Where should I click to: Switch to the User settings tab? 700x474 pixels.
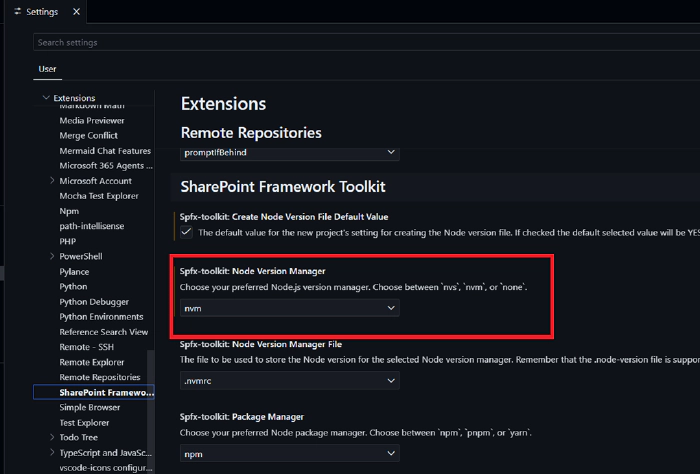[47, 69]
